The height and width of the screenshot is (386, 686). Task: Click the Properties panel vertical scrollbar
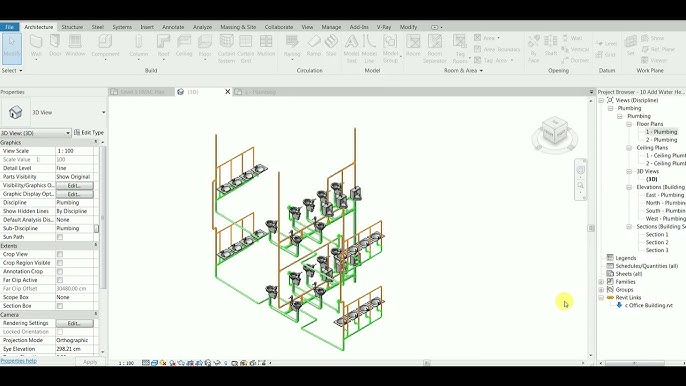(103, 218)
